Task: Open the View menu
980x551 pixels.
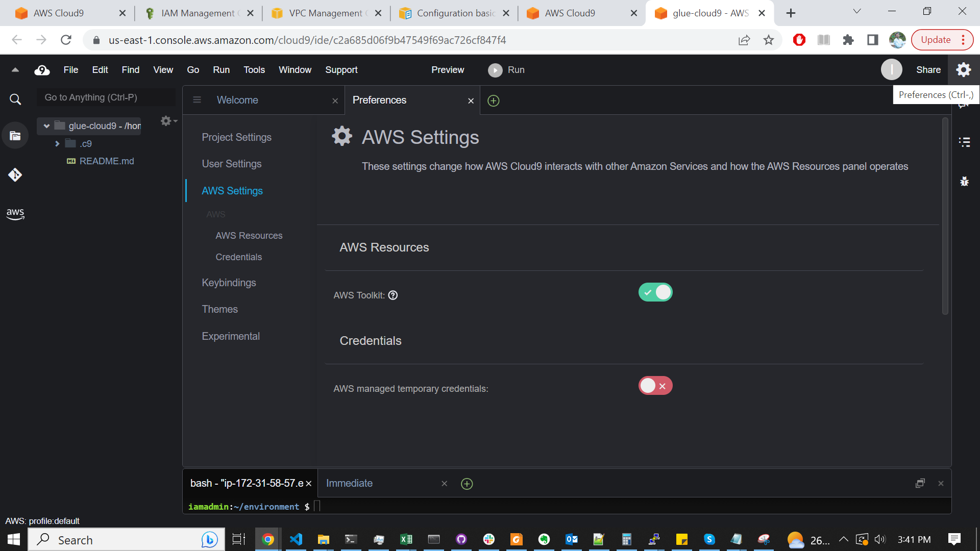Action: coord(163,70)
